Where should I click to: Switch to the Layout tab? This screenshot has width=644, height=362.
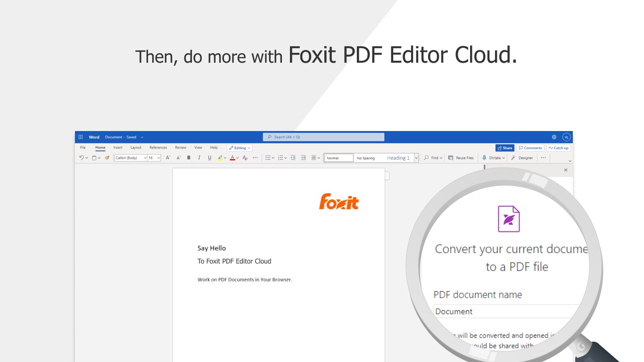pyautogui.click(x=136, y=148)
